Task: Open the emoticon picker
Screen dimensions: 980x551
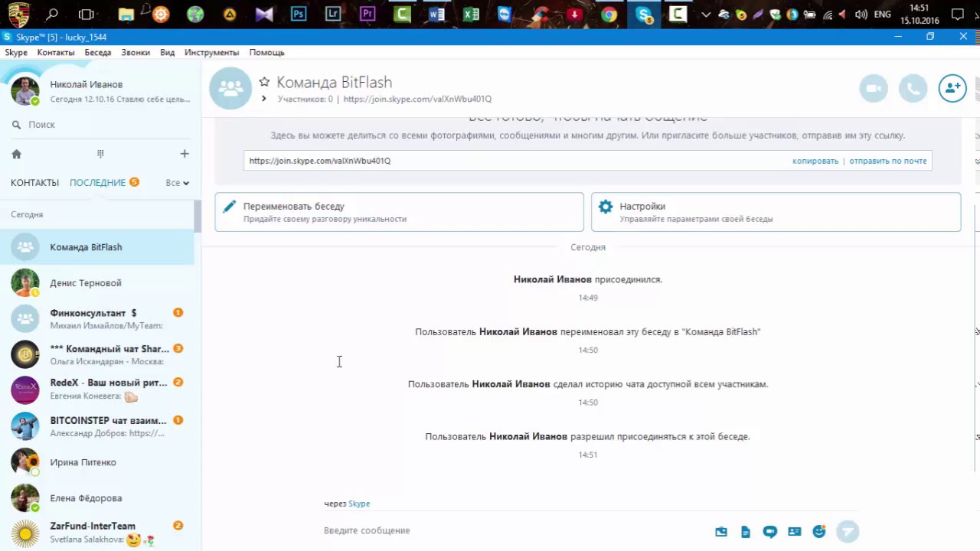Action: pos(819,531)
